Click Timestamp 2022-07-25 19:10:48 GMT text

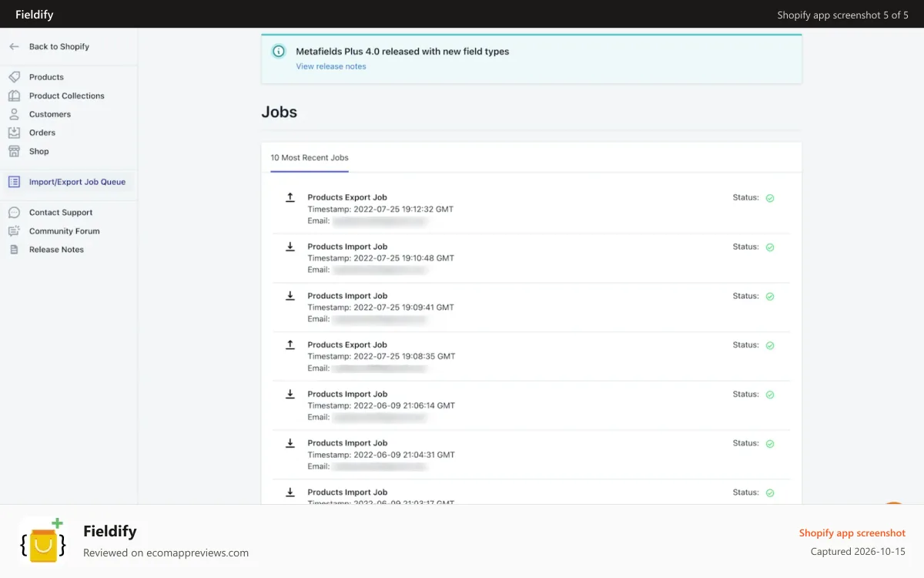point(381,258)
